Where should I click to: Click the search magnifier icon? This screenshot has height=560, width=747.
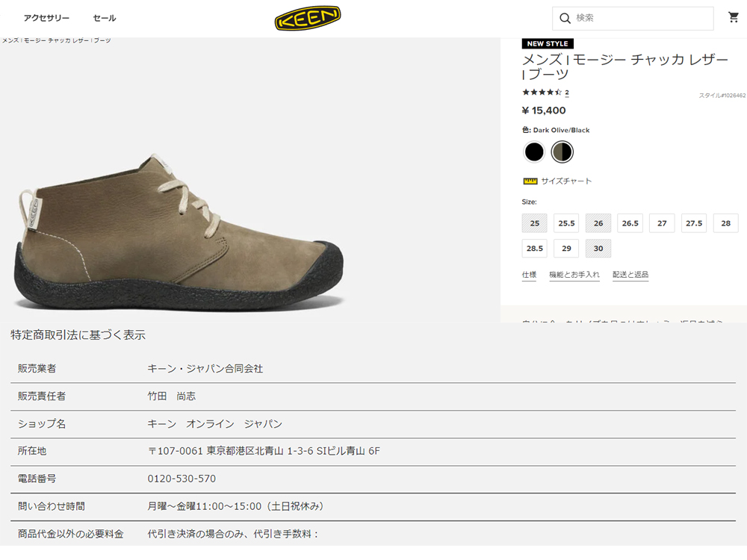tap(565, 18)
